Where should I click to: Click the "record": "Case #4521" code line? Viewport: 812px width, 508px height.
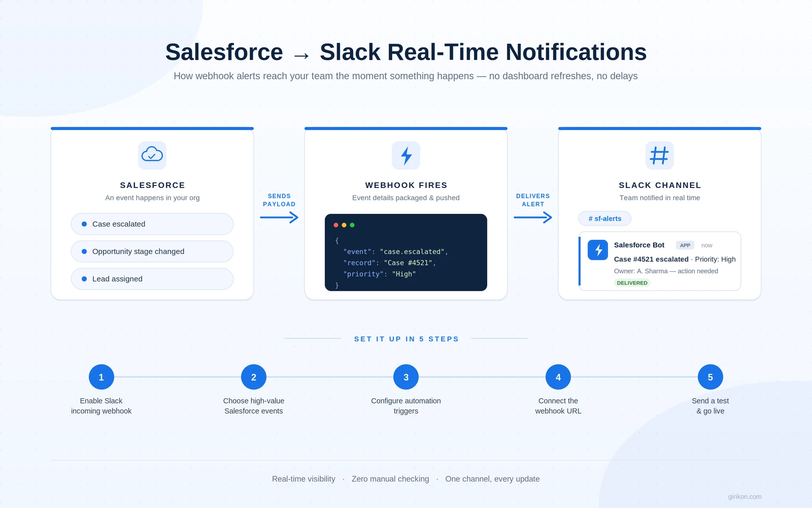click(390, 263)
